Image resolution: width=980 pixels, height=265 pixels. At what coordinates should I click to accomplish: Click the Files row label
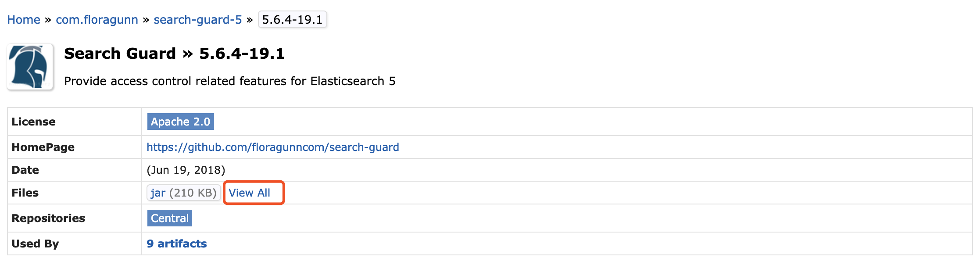(27, 193)
